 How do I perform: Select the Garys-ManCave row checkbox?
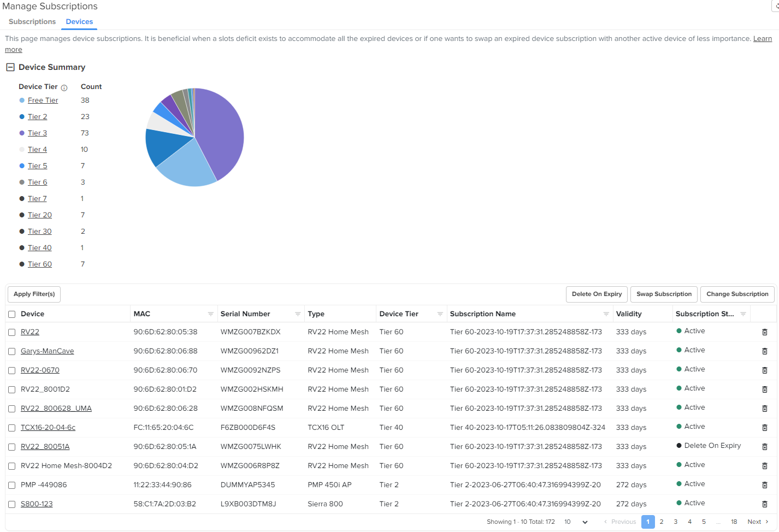point(12,351)
